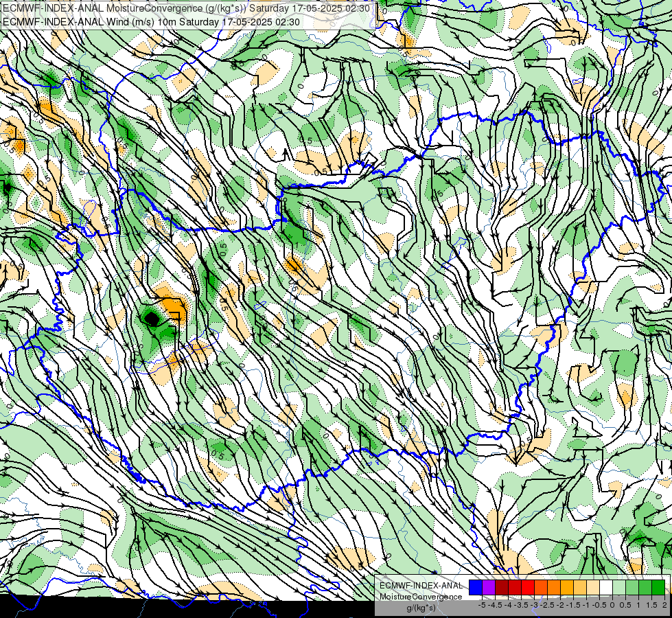Pick the legend swatch between -2 and -1.5

[567, 588]
